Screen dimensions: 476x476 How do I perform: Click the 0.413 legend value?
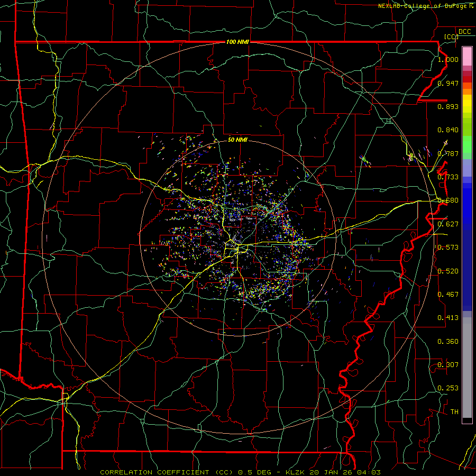[x=448, y=318]
